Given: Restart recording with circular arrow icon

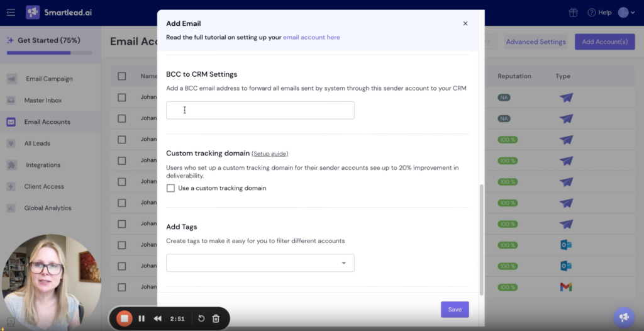Looking at the screenshot, I should 201,318.
